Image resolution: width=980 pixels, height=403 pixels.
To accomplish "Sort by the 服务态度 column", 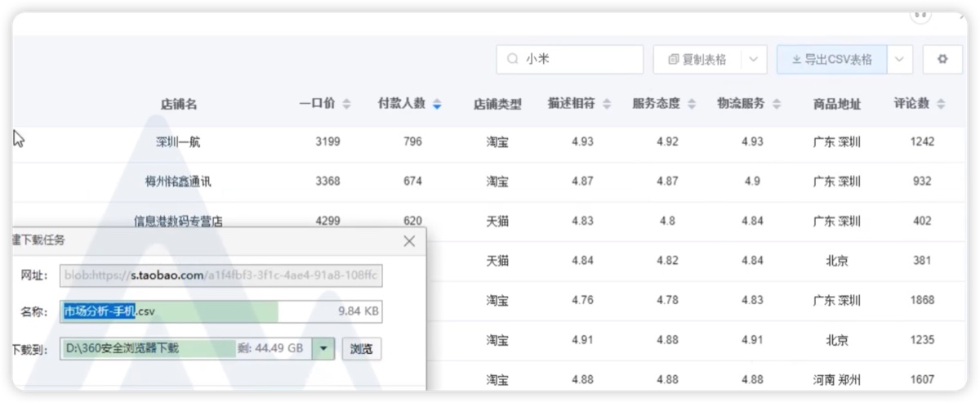I will [x=692, y=104].
